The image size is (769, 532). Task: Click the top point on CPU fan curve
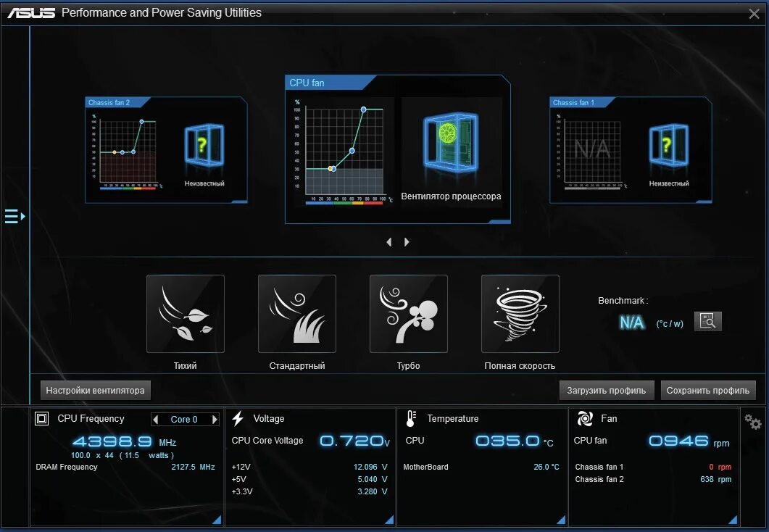click(363, 109)
